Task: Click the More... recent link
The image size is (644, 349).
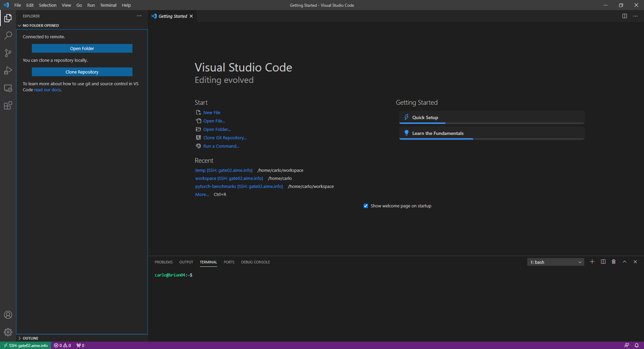Action: click(202, 195)
